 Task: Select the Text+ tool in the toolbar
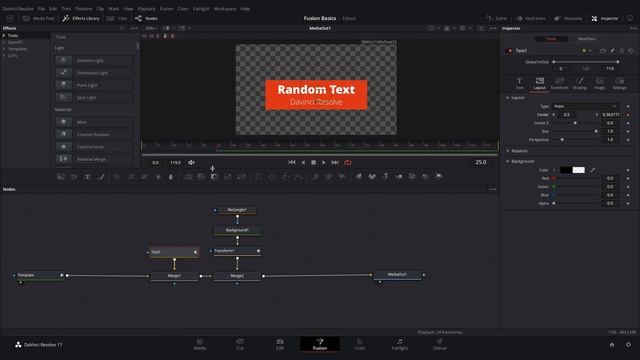pos(87,177)
